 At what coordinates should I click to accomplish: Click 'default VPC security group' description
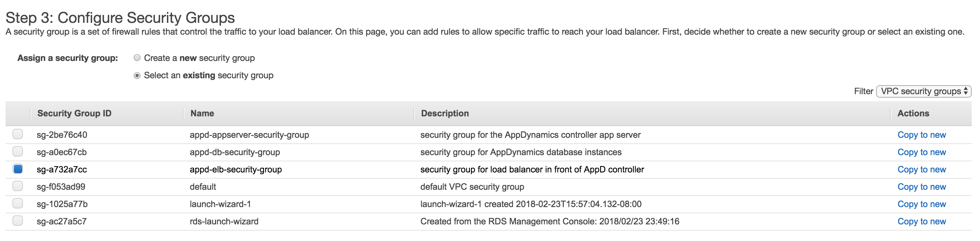click(472, 187)
